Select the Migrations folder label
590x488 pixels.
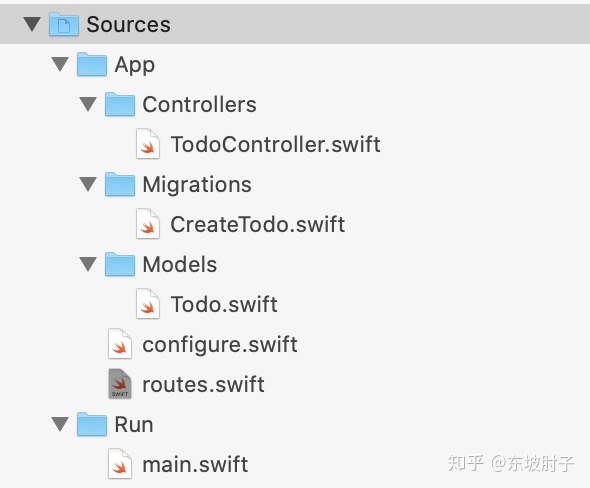tap(197, 185)
